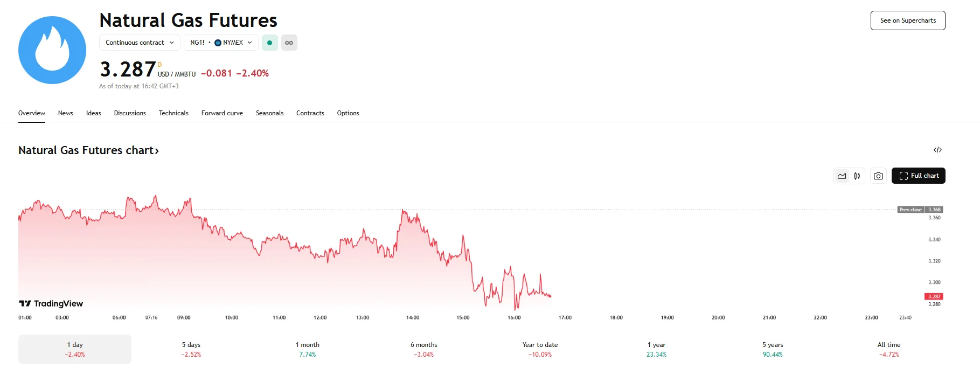Select the 1 day time range
The height and width of the screenshot is (368, 980).
(75, 349)
